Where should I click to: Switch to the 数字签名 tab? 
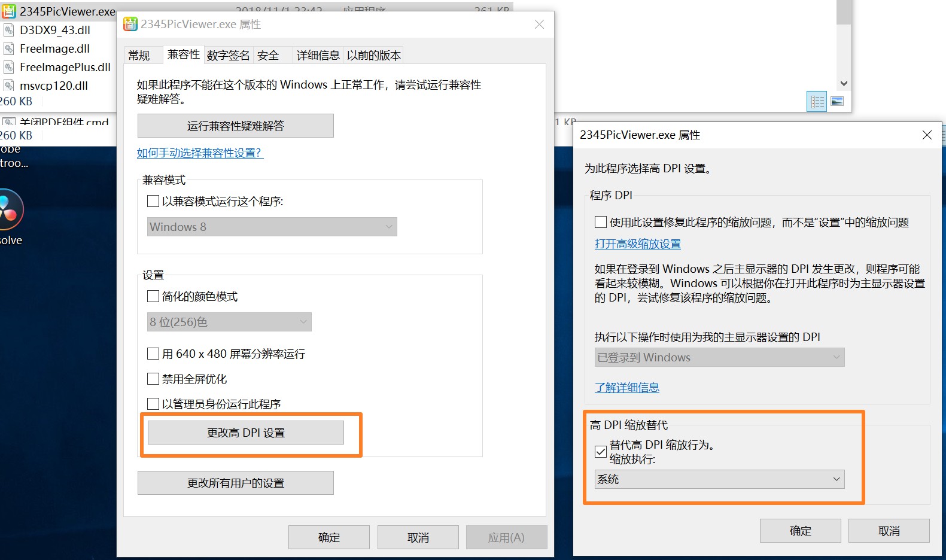pyautogui.click(x=229, y=56)
